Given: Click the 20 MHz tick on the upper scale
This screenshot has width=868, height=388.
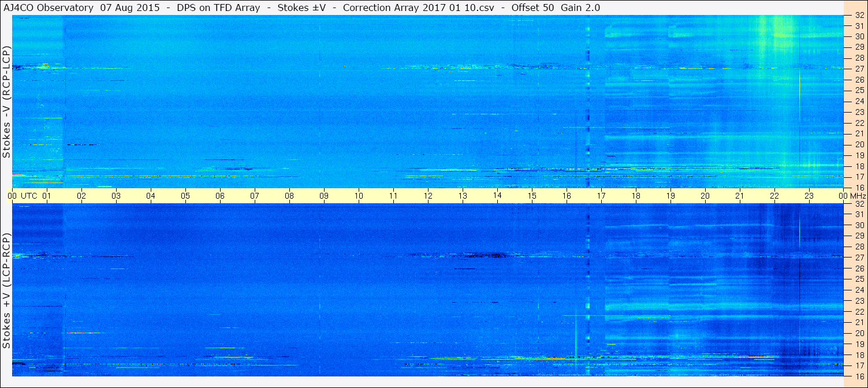Looking at the screenshot, I should click(859, 144).
